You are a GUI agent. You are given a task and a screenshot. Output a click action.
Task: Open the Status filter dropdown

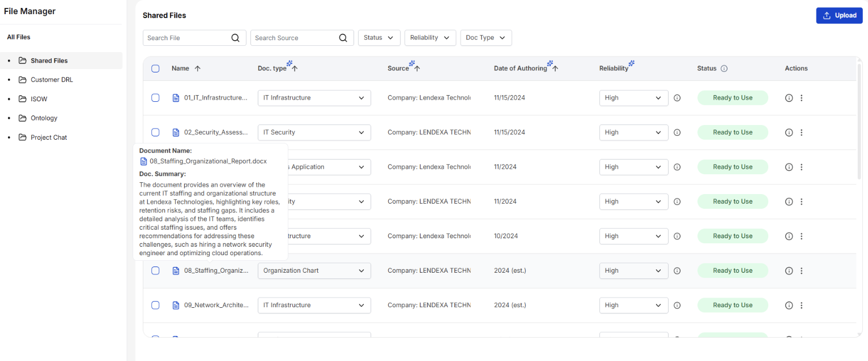pyautogui.click(x=379, y=38)
